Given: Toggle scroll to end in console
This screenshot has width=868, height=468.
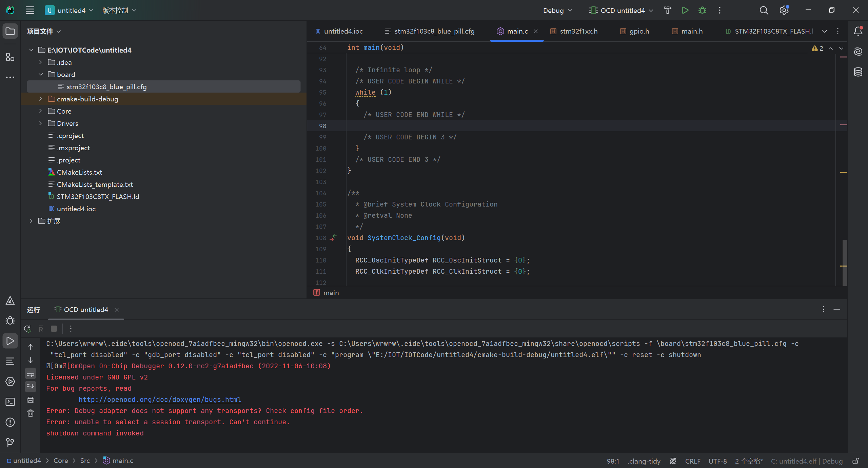Looking at the screenshot, I should (x=31, y=387).
